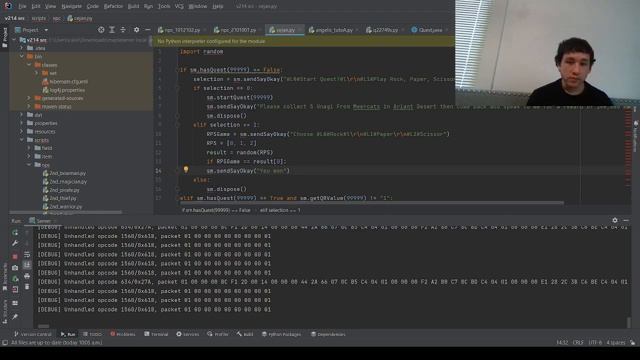Expand the properties folder

point(22,123)
